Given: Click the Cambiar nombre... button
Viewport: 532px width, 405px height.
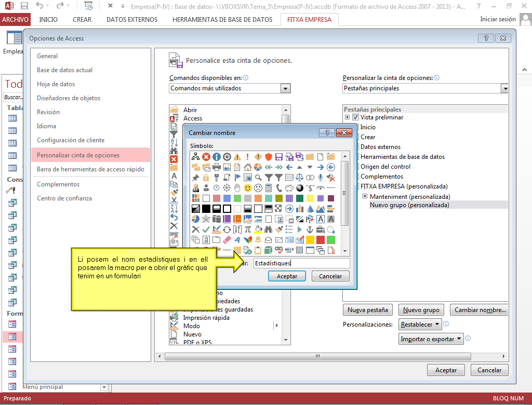Looking at the screenshot, I should tap(479, 309).
